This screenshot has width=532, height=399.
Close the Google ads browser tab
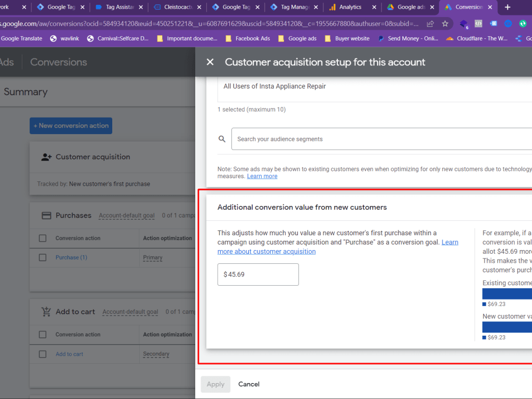pyautogui.click(x=432, y=7)
